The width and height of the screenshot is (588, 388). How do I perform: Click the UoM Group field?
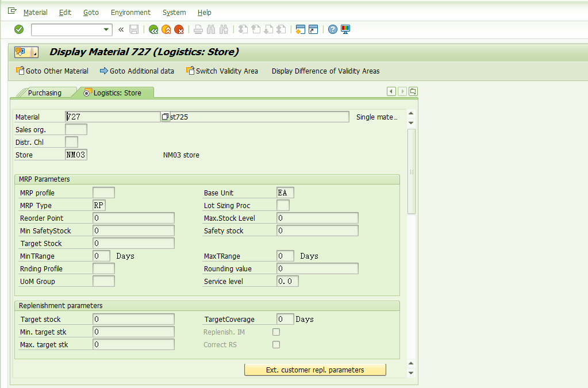(103, 281)
